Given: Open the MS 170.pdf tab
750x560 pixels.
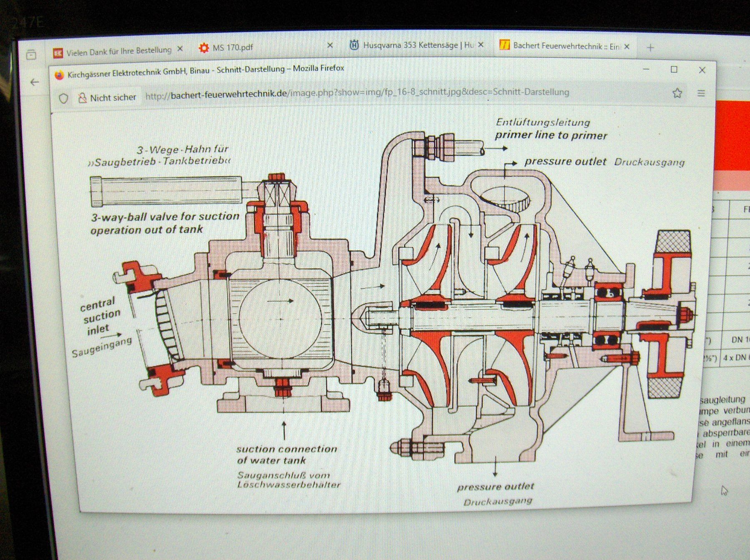Looking at the screenshot, I should pos(233,48).
